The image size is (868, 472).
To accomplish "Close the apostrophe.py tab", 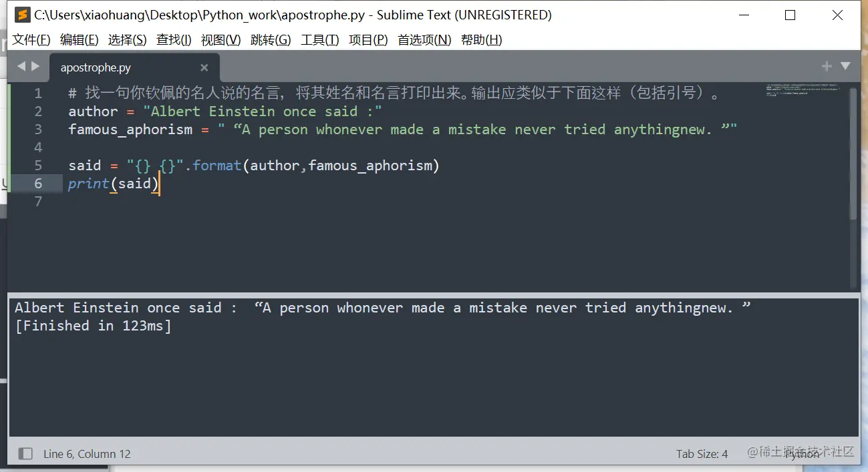I will click(x=204, y=67).
